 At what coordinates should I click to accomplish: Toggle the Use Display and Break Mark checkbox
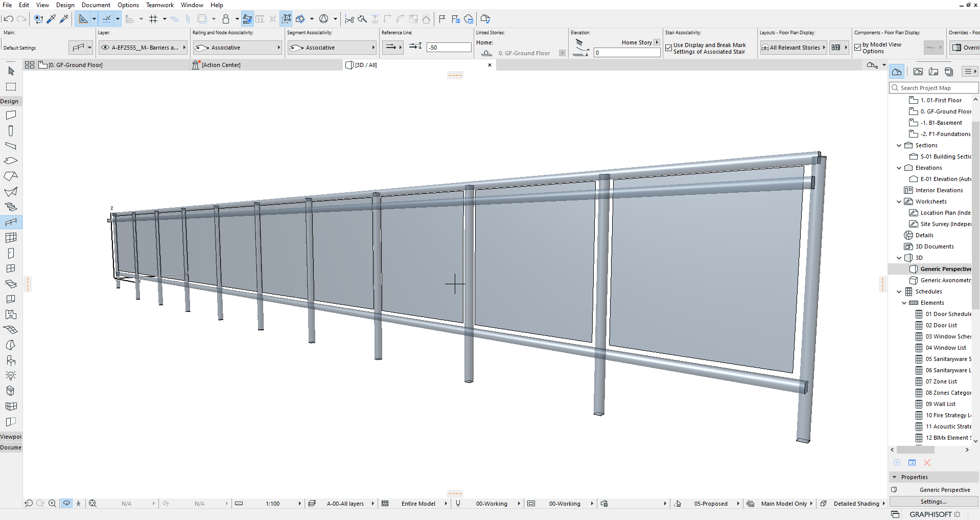pyautogui.click(x=669, y=47)
